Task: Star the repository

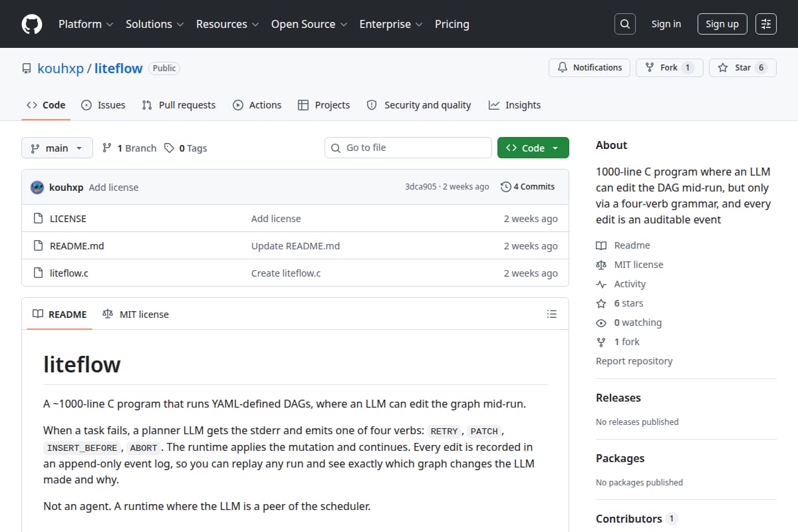Action: (743, 68)
